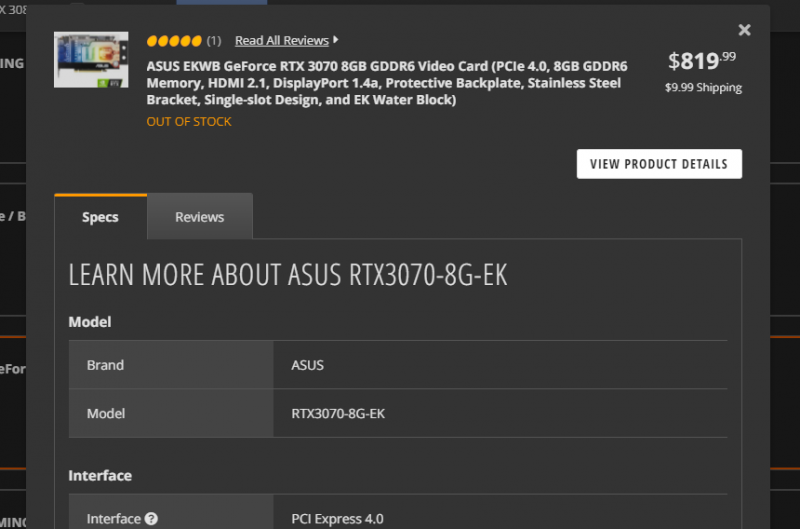The width and height of the screenshot is (800, 529).
Task: Click the PCI Express 4.0 interface value
Action: 337,519
